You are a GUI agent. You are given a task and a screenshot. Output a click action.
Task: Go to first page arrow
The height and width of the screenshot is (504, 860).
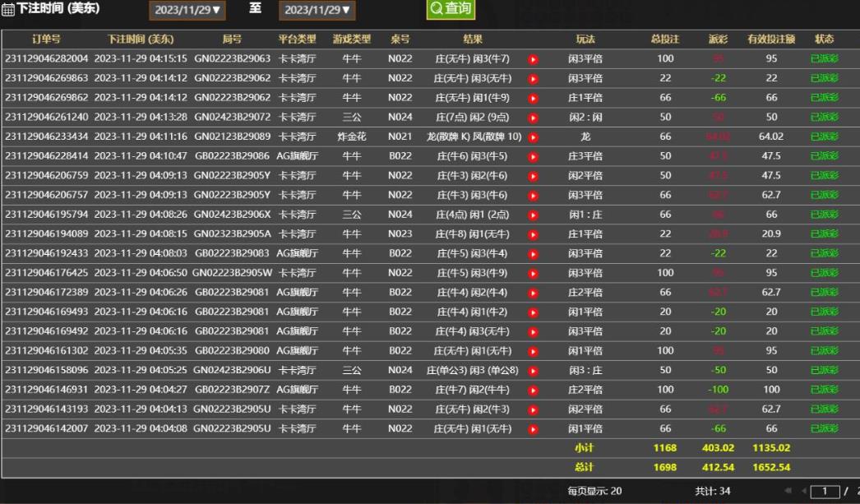coord(788,492)
